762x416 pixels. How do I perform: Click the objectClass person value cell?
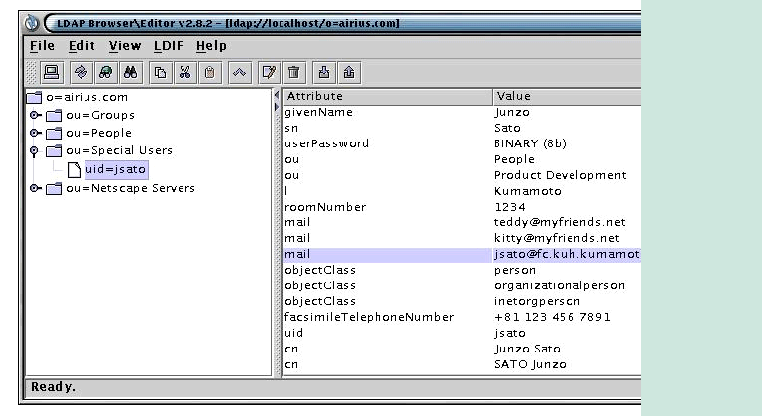click(567, 270)
